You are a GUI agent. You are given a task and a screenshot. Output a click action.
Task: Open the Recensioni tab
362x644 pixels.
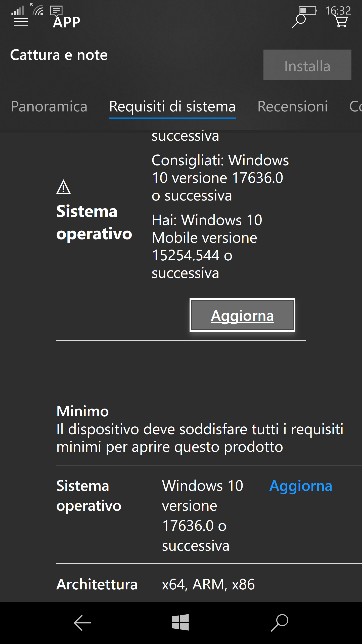pos(293,106)
